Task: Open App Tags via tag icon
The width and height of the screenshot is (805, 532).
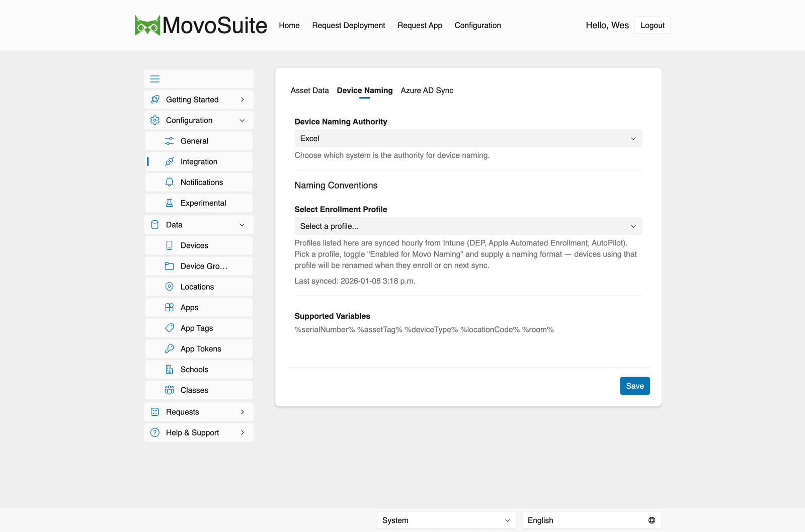Action: tap(170, 328)
